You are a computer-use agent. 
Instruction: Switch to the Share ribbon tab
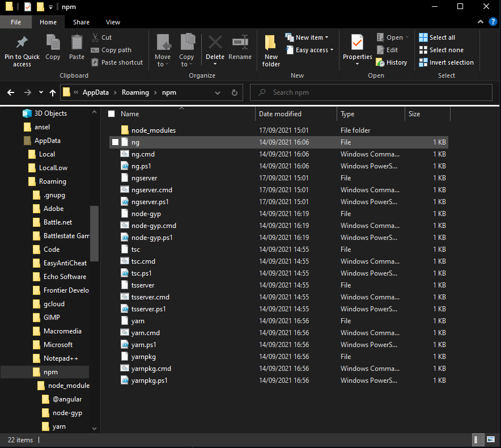81,22
